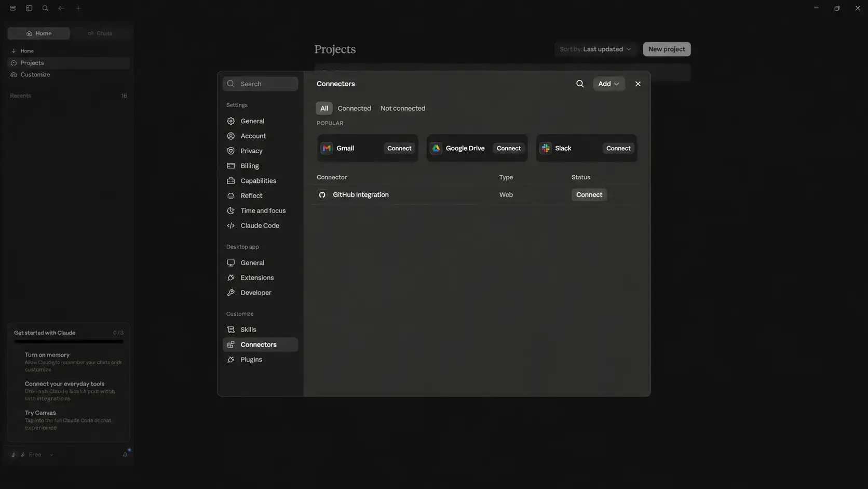The image size is (868, 489).
Task: Open the Add dropdown in Connectors
Action: [608, 84]
